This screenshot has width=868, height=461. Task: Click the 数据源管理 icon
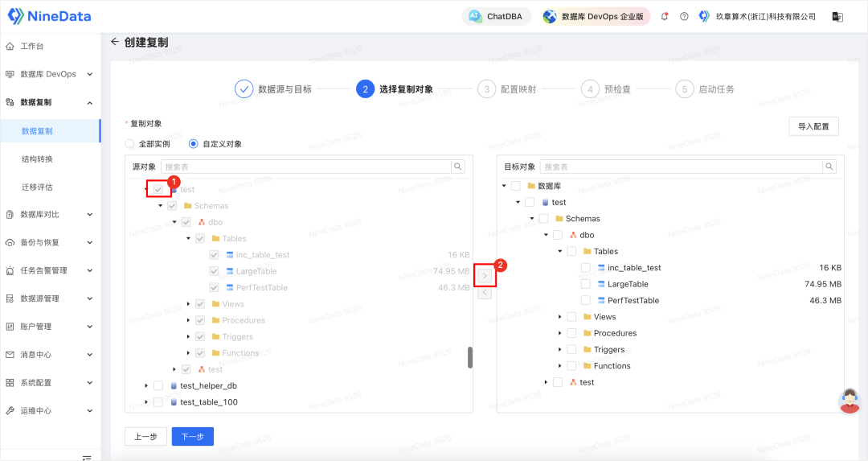click(10, 298)
